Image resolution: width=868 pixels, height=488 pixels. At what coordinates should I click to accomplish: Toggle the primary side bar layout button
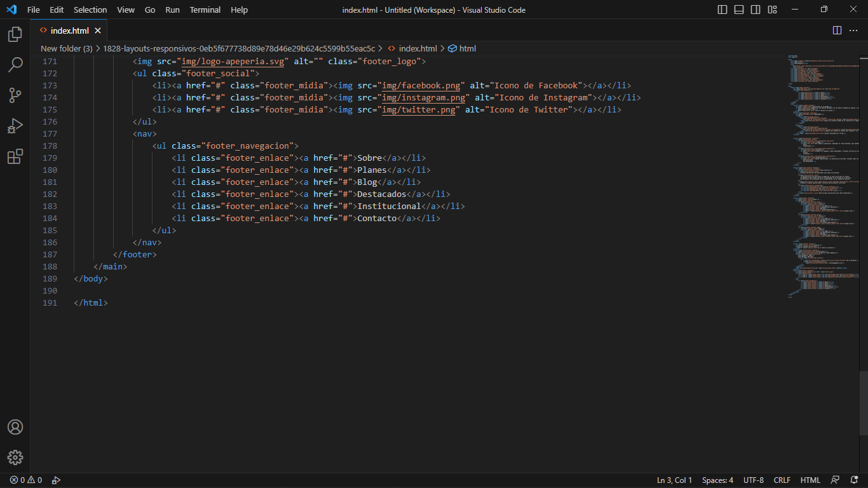[x=722, y=10]
